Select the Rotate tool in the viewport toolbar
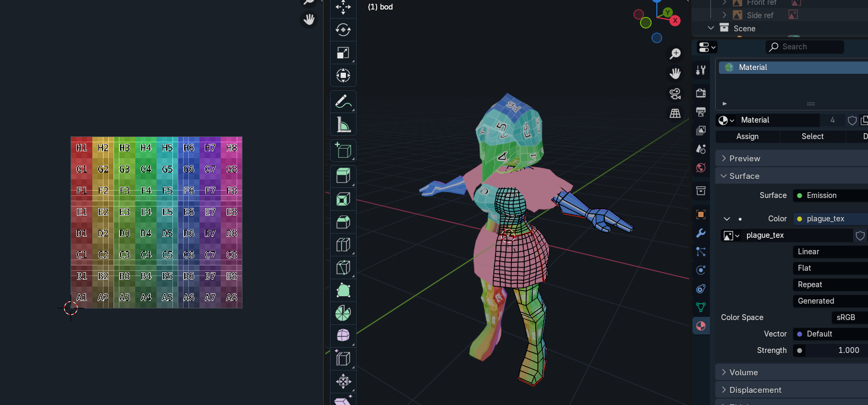Image resolution: width=868 pixels, height=405 pixels. tap(343, 30)
